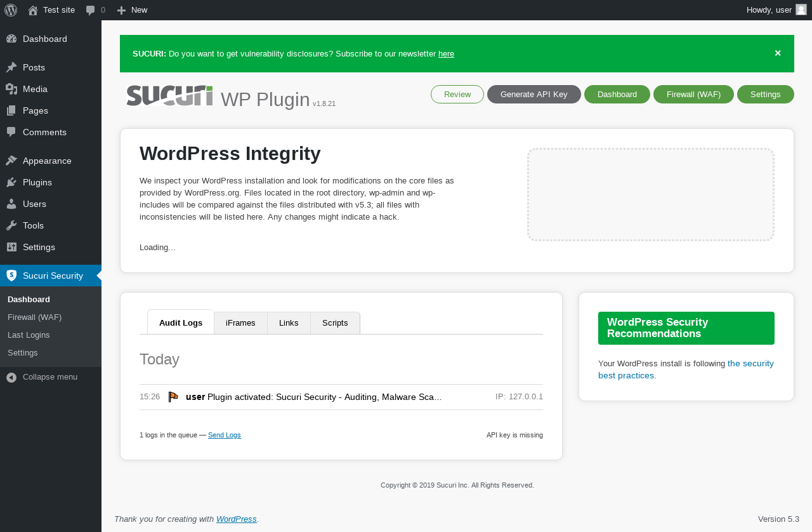This screenshot has height=532, width=812.
Task: Click the Posts pushpin icon
Action: pyautogui.click(x=11, y=67)
